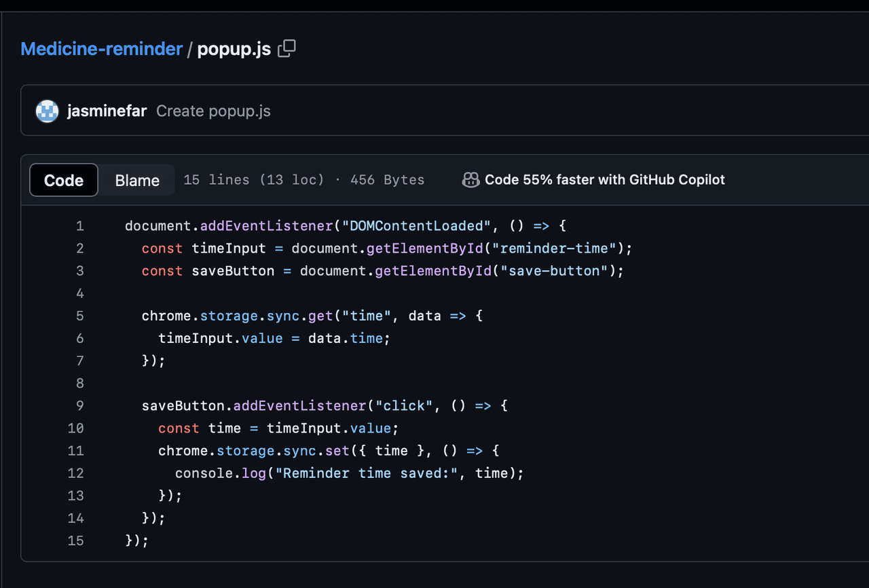The width and height of the screenshot is (869, 588).
Task: Click the GitHub Copilot icon
Action: pyautogui.click(x=470, y=180)
